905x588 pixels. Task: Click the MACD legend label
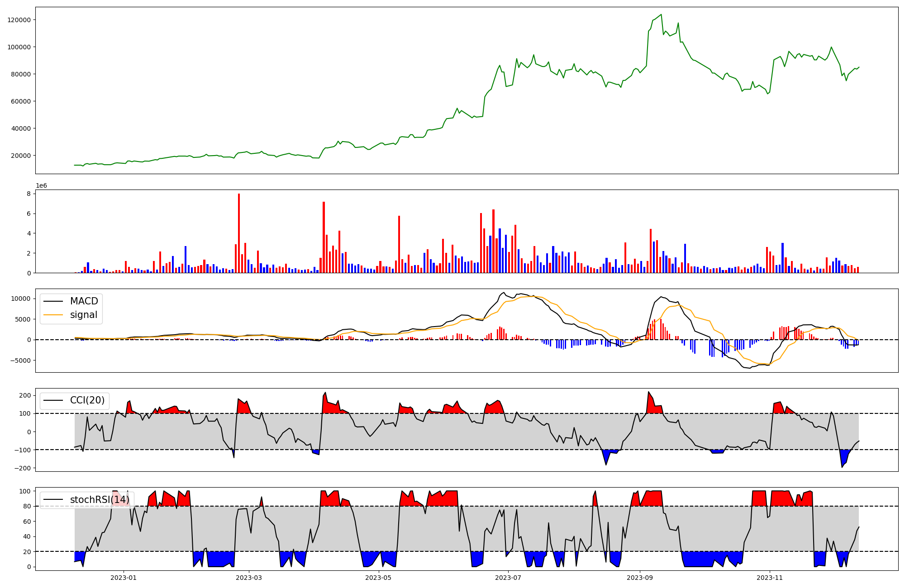coord(84,301)
